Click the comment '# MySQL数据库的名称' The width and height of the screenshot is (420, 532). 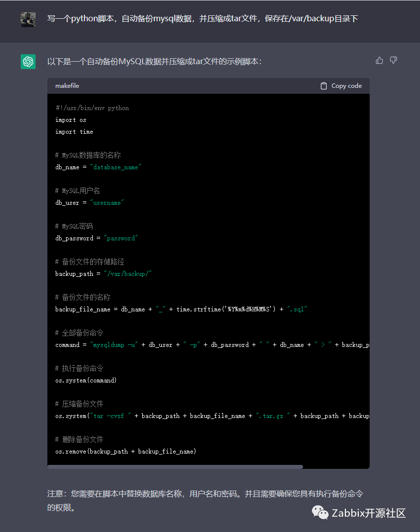pyautogui.click(x=88, y=155)
